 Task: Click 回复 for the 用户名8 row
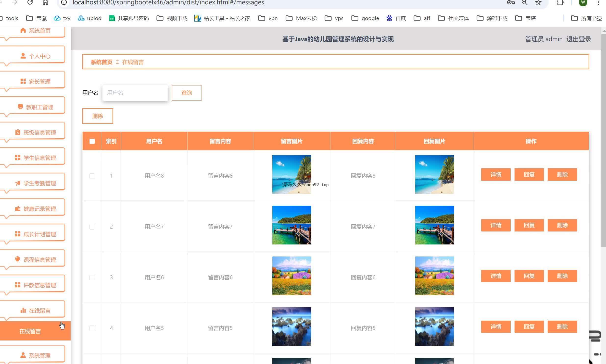click(x=529, y=175)
